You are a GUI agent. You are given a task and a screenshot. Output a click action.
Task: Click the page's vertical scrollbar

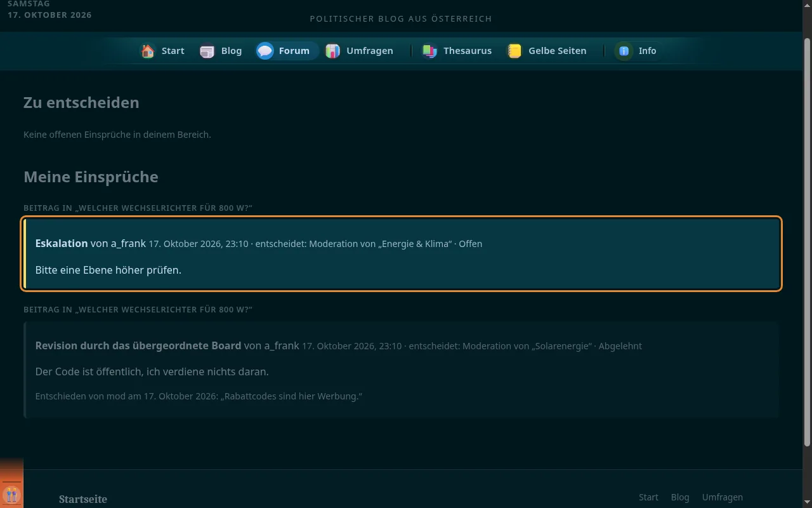pyautogui.click(x=807, y=241)
